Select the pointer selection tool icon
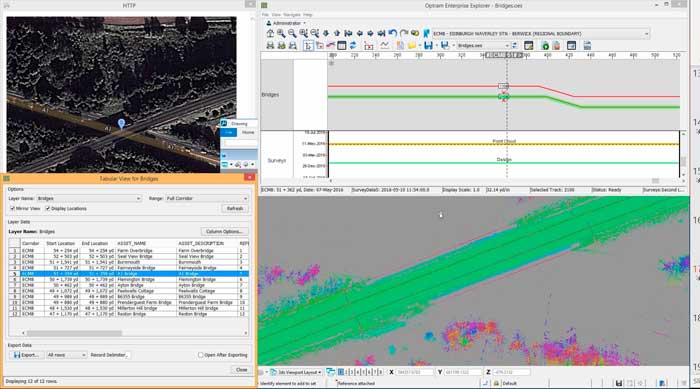Viewport: 700px width, 389px height. [308, 46]
